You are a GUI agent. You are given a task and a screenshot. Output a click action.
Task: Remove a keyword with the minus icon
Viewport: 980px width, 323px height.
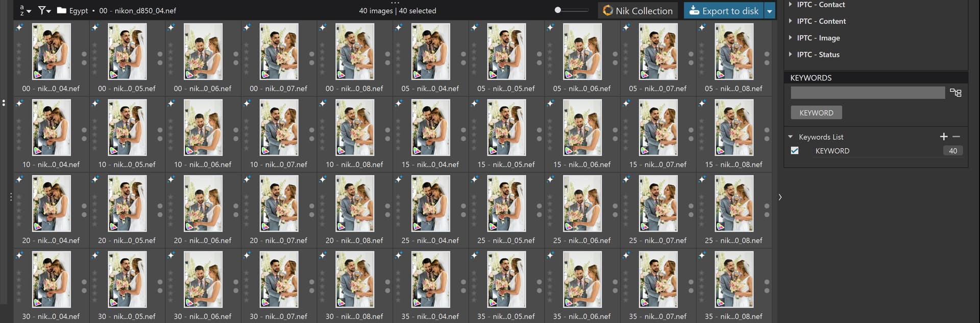pos(956,136)
